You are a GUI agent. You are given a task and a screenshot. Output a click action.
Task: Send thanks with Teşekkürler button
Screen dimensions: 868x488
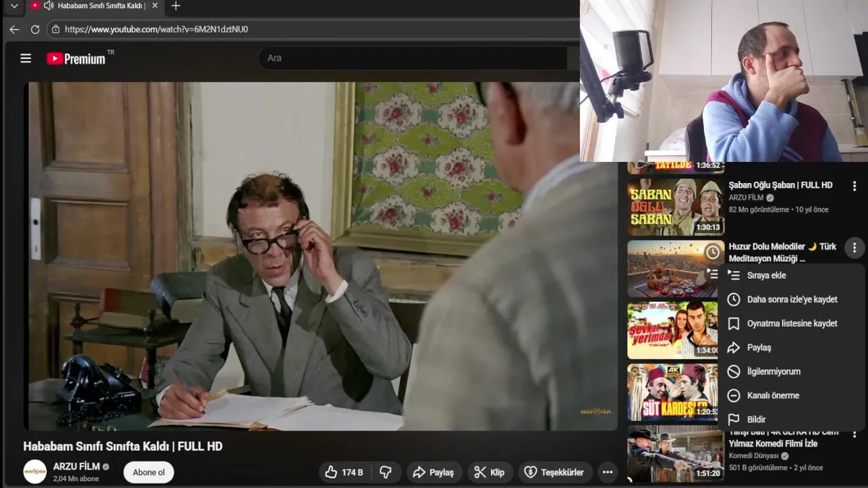coord(555,472)
